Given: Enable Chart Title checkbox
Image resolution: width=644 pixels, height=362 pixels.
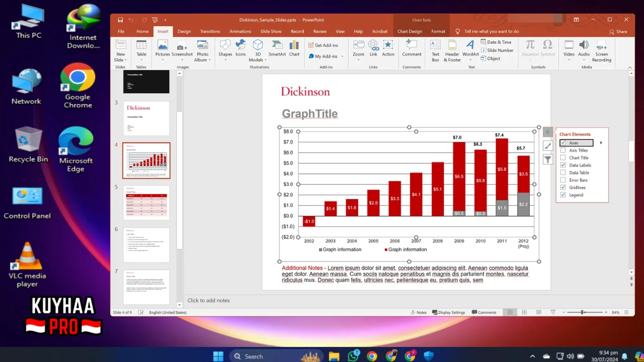Looking at the screenshot, I should (563, 157).
